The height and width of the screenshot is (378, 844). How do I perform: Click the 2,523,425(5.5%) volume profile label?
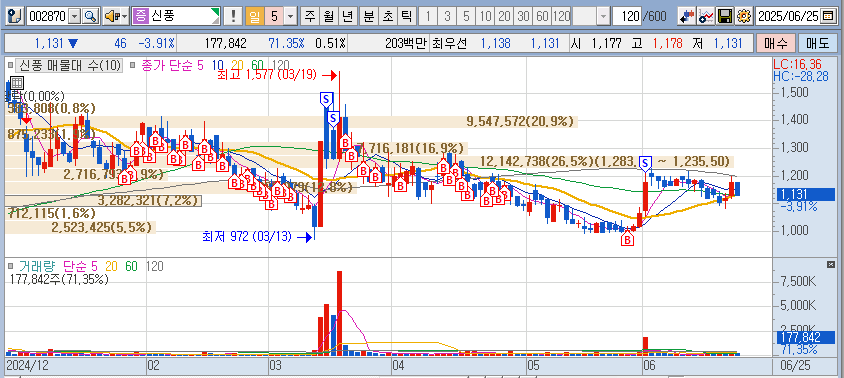[102, 227]
